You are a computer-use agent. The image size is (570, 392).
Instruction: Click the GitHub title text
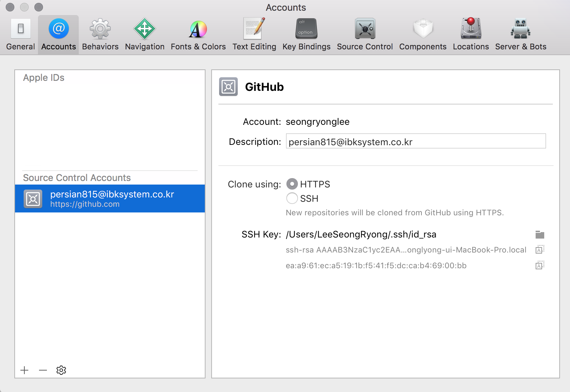tap(264, 87)
